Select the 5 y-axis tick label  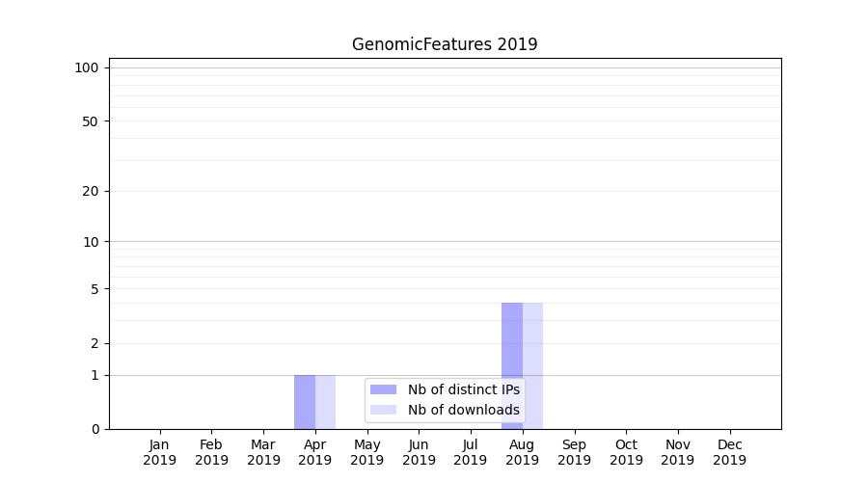pyautogui.click(x=95, y=289)
